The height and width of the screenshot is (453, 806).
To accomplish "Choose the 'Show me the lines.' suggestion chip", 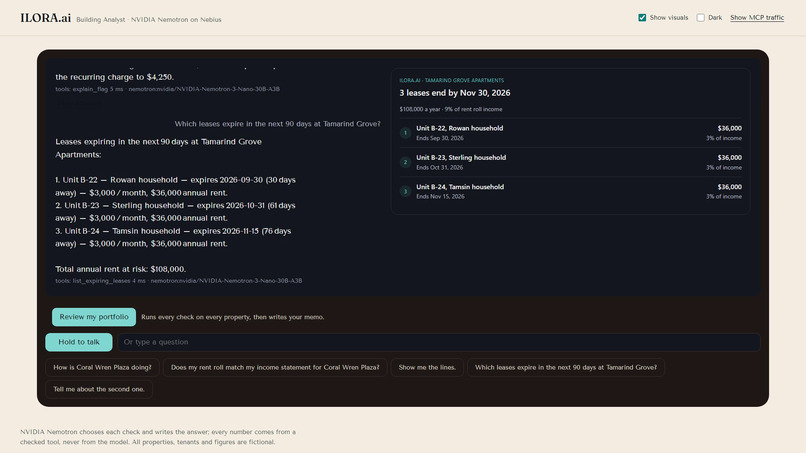I will point(427,368).
